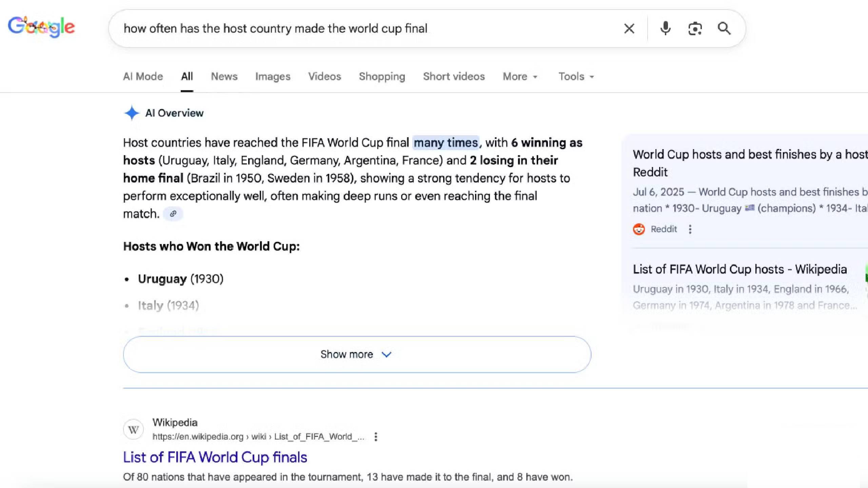The height and width of the screenshot is (488, 868).
Task: Open Reddit result three-dot options
Action: [690, 229]
